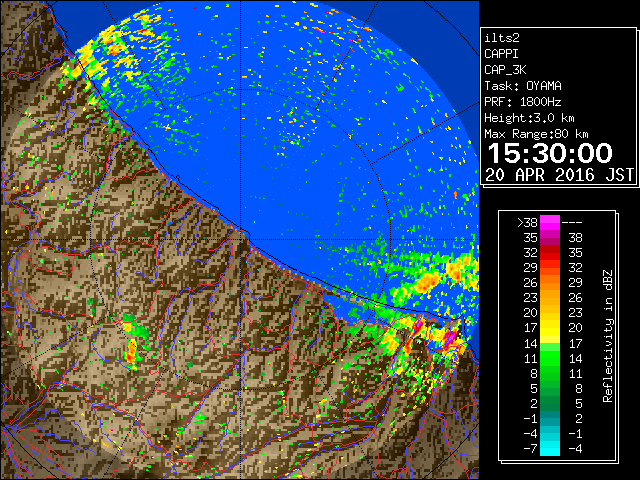Click the magenta >38 dBZ legend swatch

point(550,222)
